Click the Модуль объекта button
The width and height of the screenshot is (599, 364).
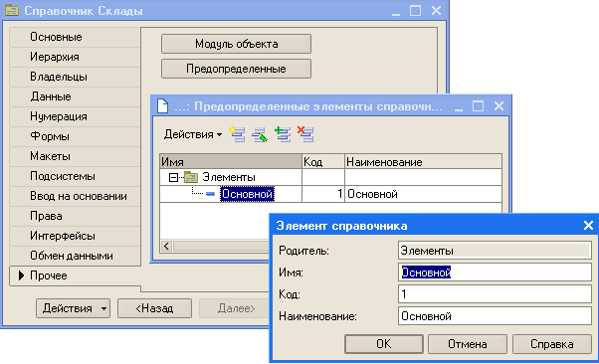coord(236,44)
